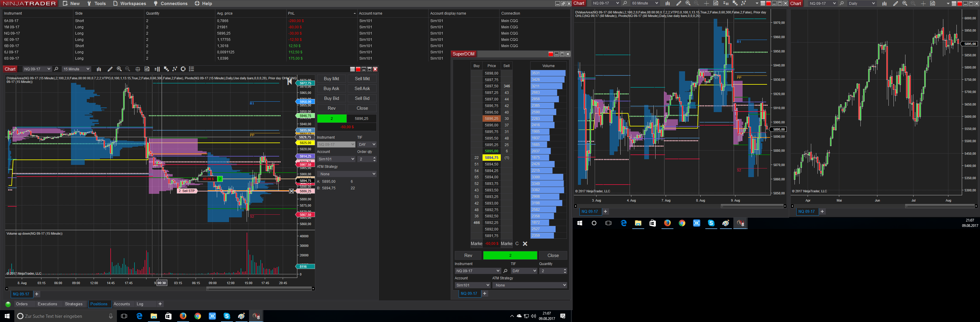Screen dimensions: 980x322
Task: Increase SuperDOM Quantity with up arrow
Action: point(565,270)
